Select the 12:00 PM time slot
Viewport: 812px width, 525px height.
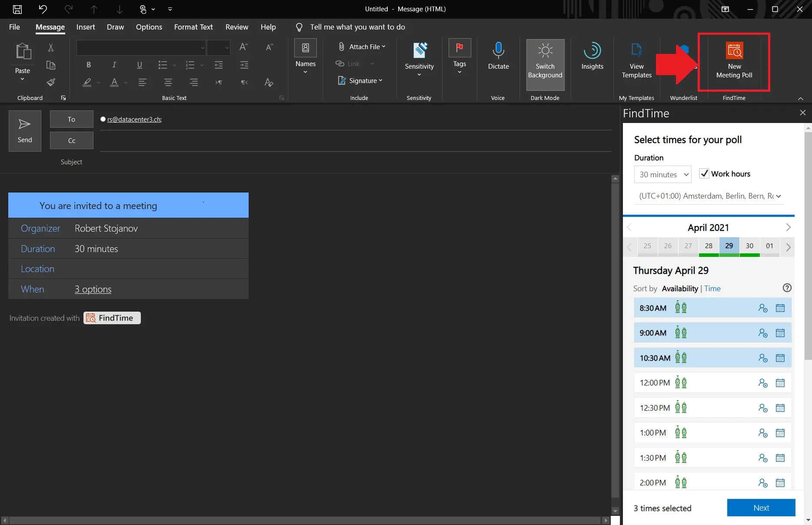pos(712,383)
